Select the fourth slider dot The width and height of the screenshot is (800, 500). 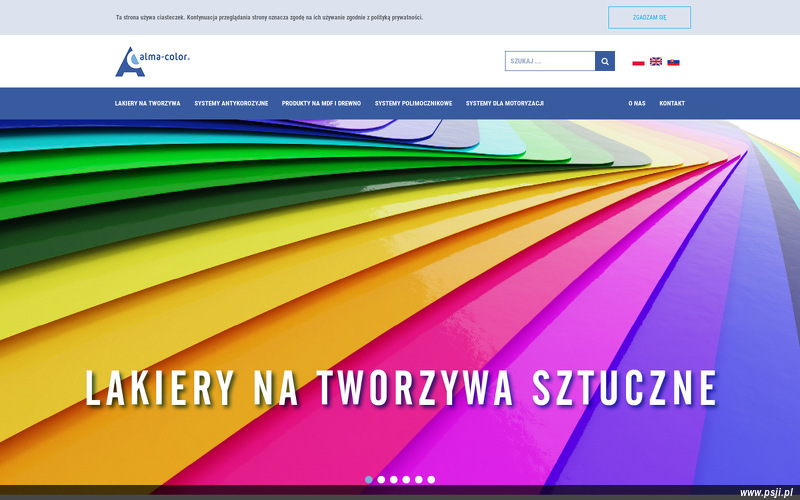click(x=406, y=480)
